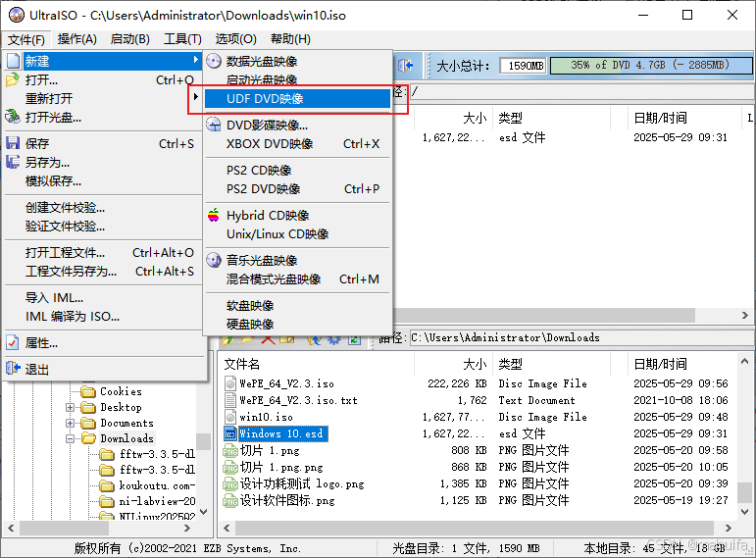
Task: Choose 创建文件校验... menu entry
Action: pyautogui.click(x=103, y=207)
